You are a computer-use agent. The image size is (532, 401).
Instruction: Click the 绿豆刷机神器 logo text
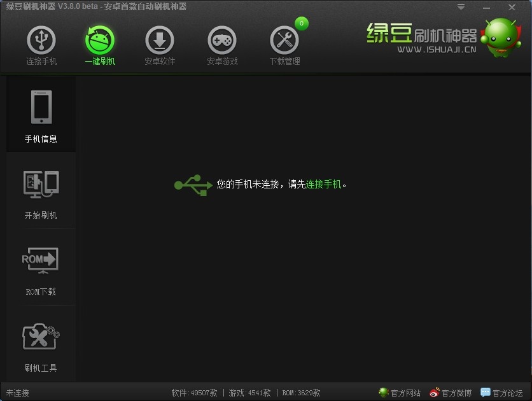tap(422, 33)
